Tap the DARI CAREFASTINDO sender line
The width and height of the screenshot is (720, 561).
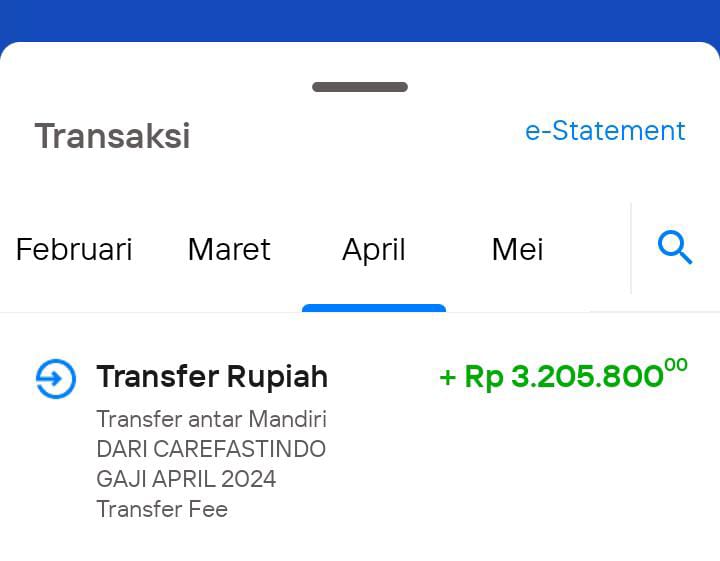(x=211, y=449)
